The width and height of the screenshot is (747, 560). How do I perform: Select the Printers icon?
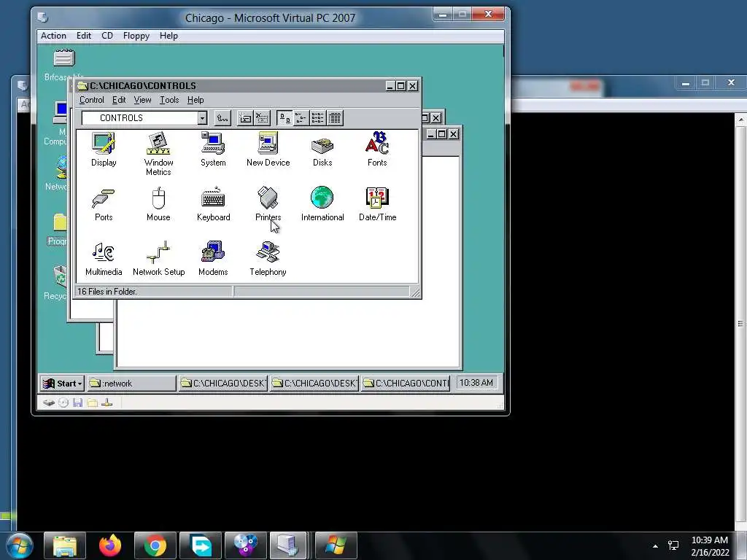[268, 204]
